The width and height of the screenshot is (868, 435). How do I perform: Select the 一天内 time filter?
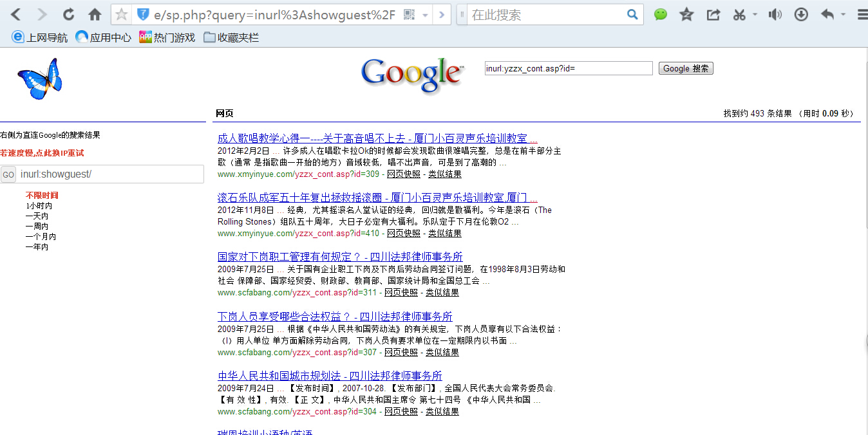pos(37,216)
